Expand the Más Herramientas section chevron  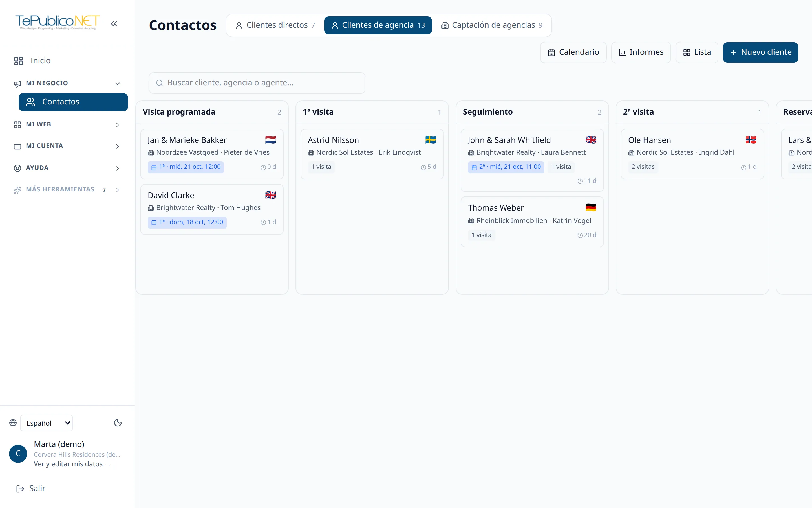point(118,190)
